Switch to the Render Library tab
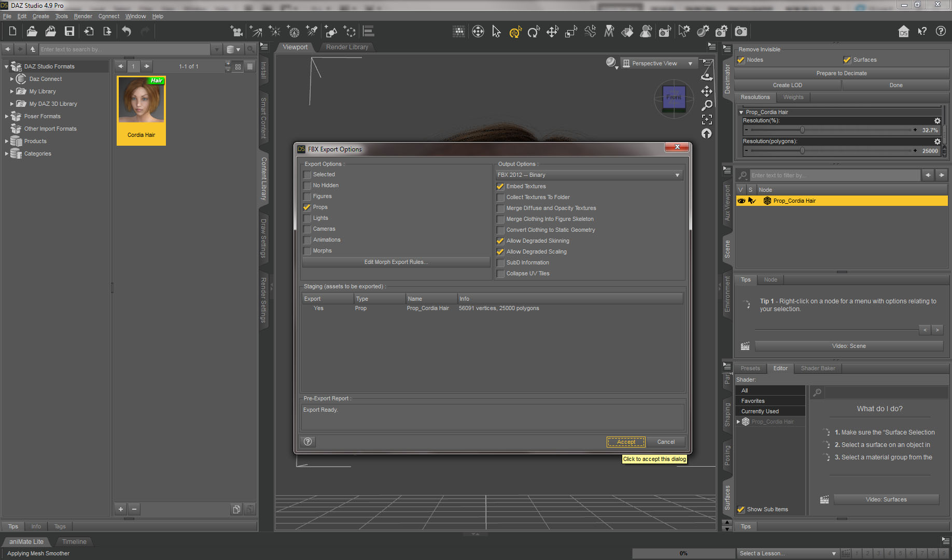Screen dimensions: 952x560 (347, 47)
